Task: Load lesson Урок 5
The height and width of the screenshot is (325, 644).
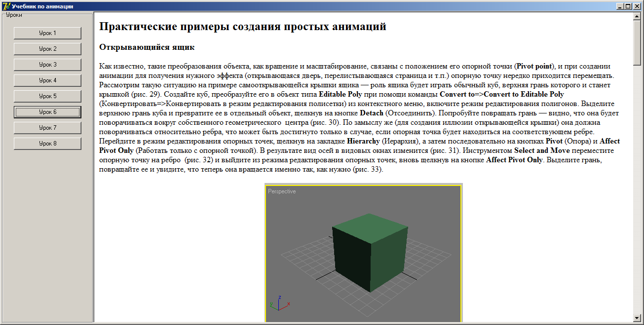Action: pyautogui.click(x=47, y=96)
